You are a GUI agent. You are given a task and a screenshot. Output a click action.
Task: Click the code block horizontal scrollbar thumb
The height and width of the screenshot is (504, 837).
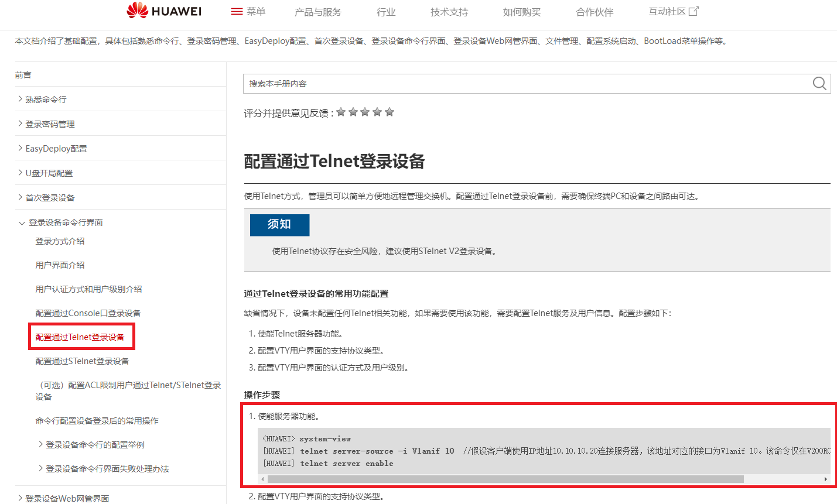point(505,479)
